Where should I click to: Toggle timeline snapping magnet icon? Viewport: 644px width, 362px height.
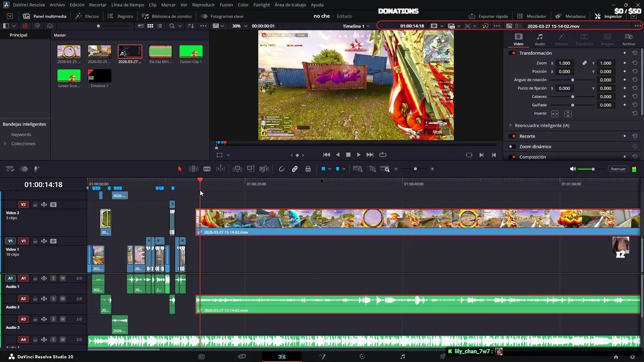point(282,169)
